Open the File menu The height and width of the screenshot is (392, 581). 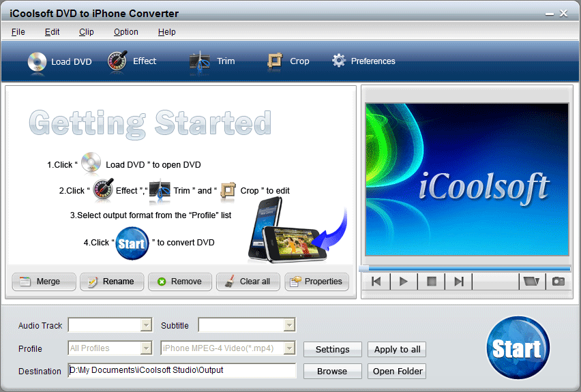pos(18,32)
